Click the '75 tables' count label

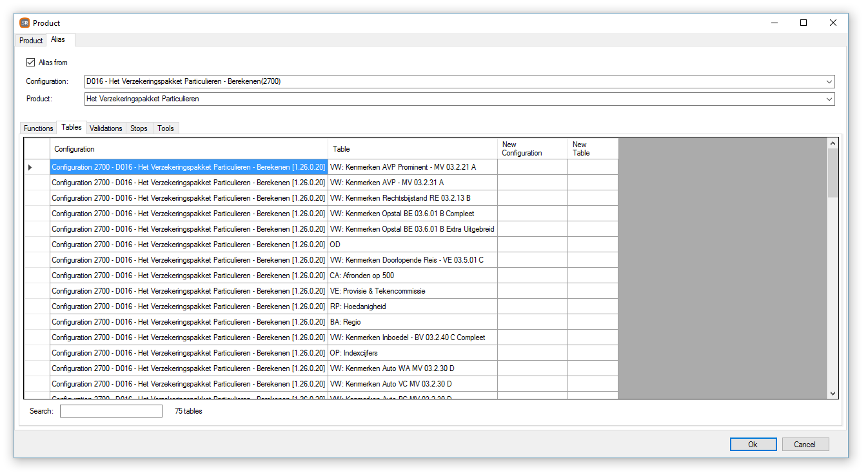(188, 411)
